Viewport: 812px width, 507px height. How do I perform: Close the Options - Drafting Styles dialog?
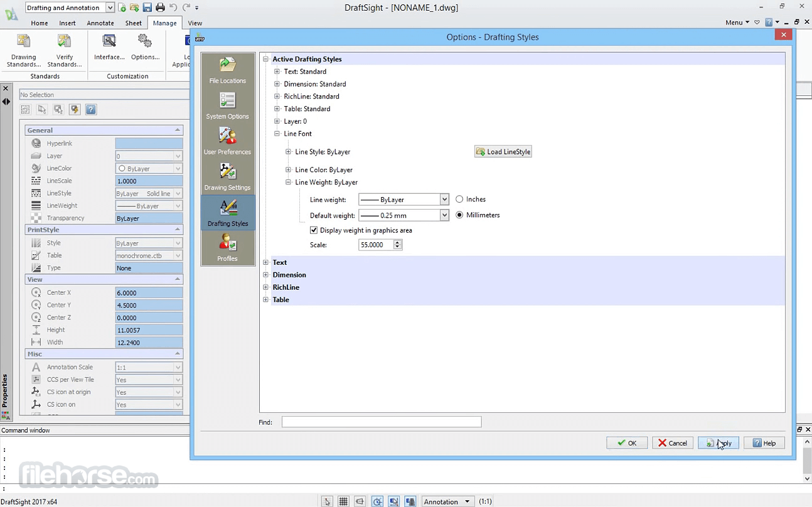[783, 35]
